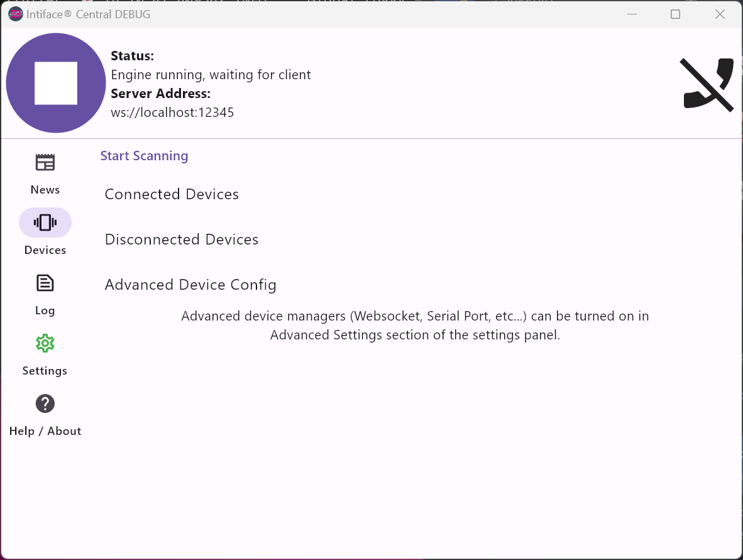Click the Log document icon
The width and height of the screenshot is (743, 560).
click(x=45, y=283)
